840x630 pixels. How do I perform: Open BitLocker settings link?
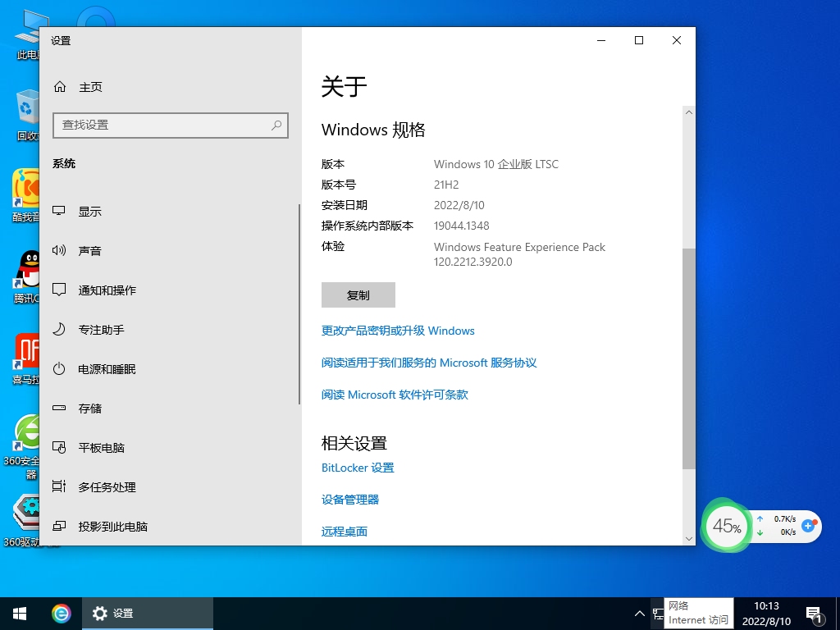[358, 468]
